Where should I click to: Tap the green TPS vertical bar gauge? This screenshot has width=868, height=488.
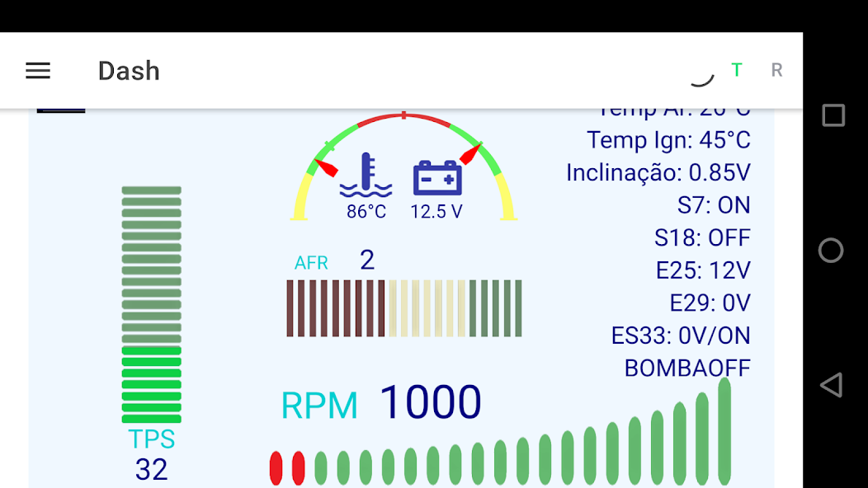coord(152,305)
